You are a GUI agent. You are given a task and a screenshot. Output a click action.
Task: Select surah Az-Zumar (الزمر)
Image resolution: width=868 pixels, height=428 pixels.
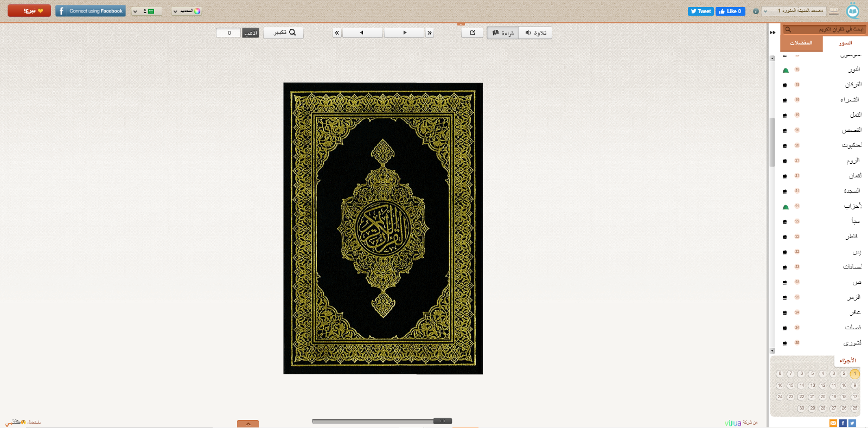click(853, 297)
